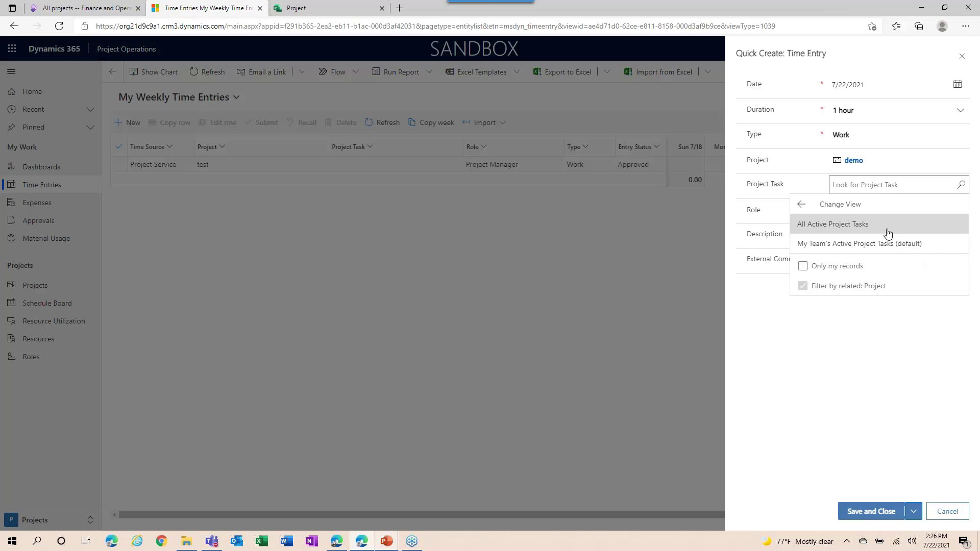Click the Save and Close button
The height and width of the screenshot is (551, 980).
(x=871, y=511)
